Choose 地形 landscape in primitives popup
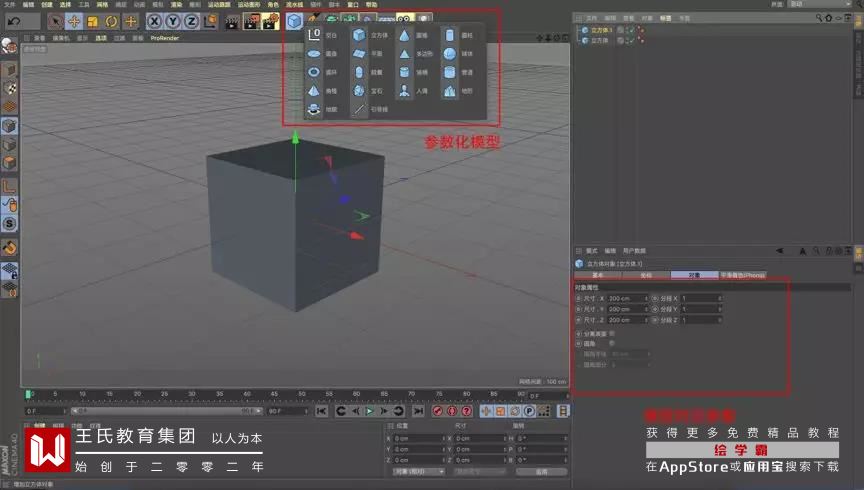Screen dimensions: 864x490 (x=458, y=91)
